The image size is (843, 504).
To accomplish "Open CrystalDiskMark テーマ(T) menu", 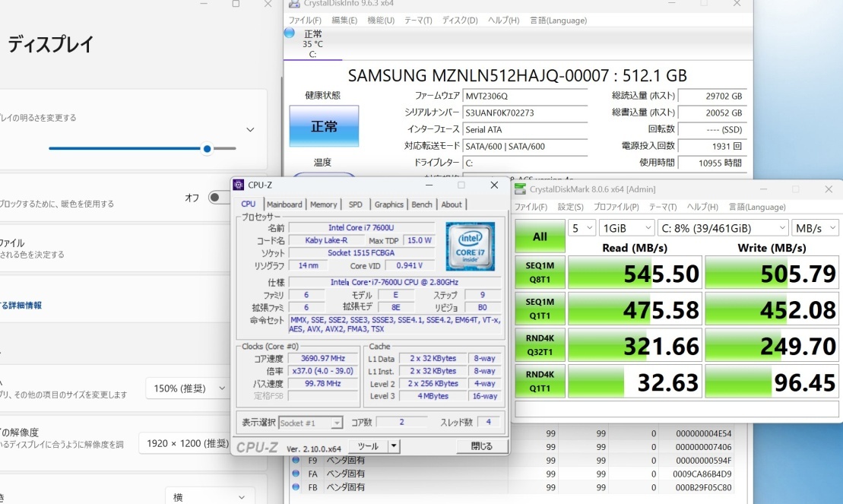I will pos(662,207).
